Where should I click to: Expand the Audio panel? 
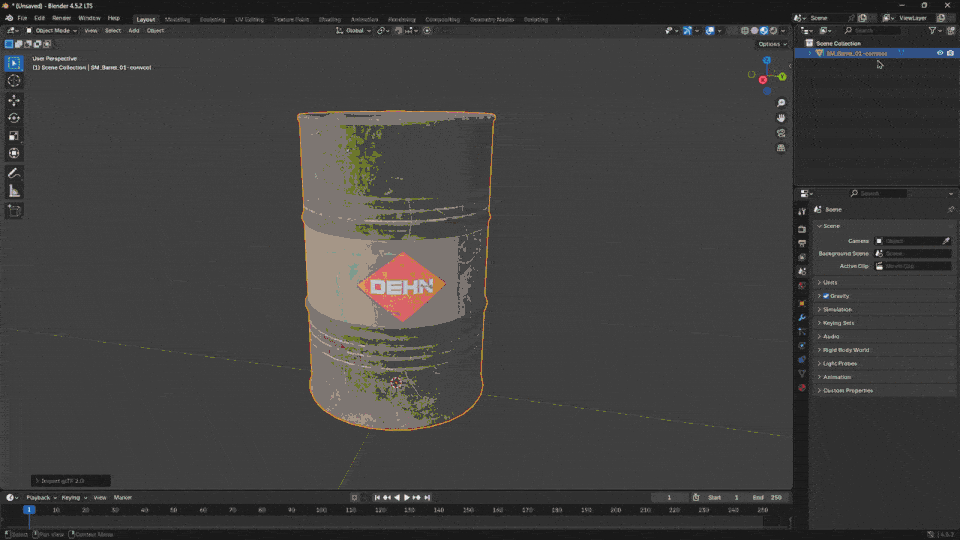pyautogui.click(x=885, y=336)
